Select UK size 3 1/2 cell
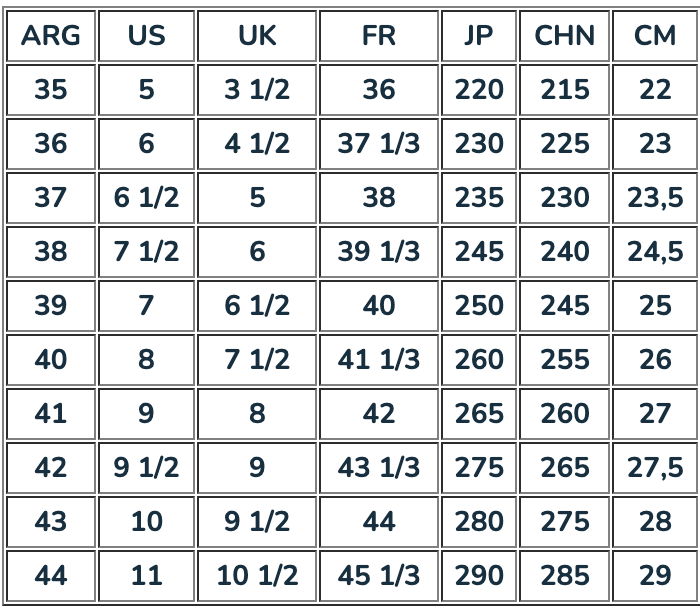 (x=257, y=90)
